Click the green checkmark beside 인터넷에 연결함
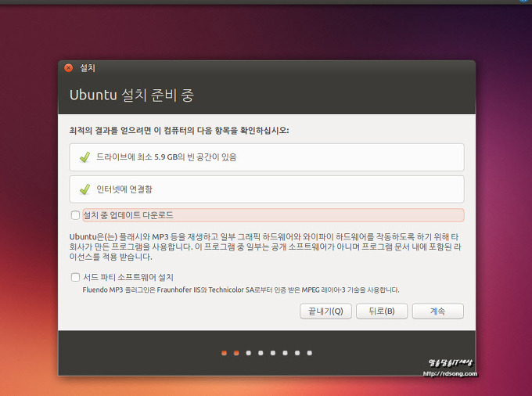 pyautogui.click(x=84, y=189)
